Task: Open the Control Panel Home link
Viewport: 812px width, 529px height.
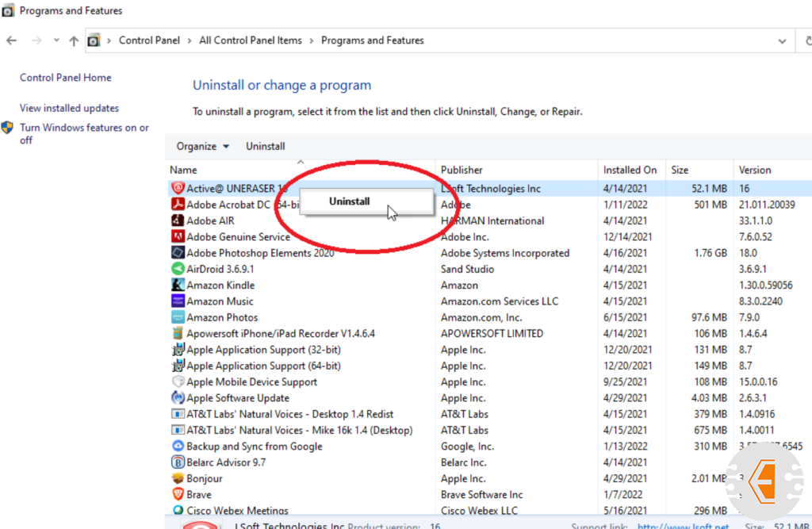Action: point(65,78)
